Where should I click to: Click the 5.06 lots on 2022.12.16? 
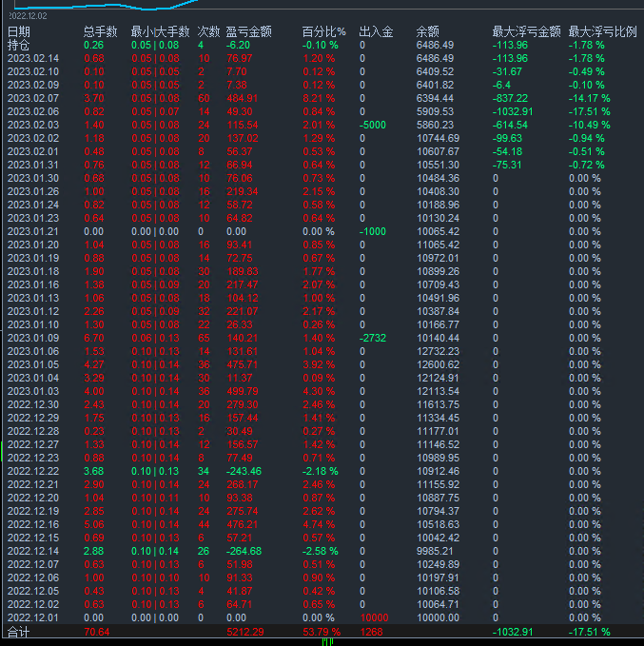coord(94,524)
